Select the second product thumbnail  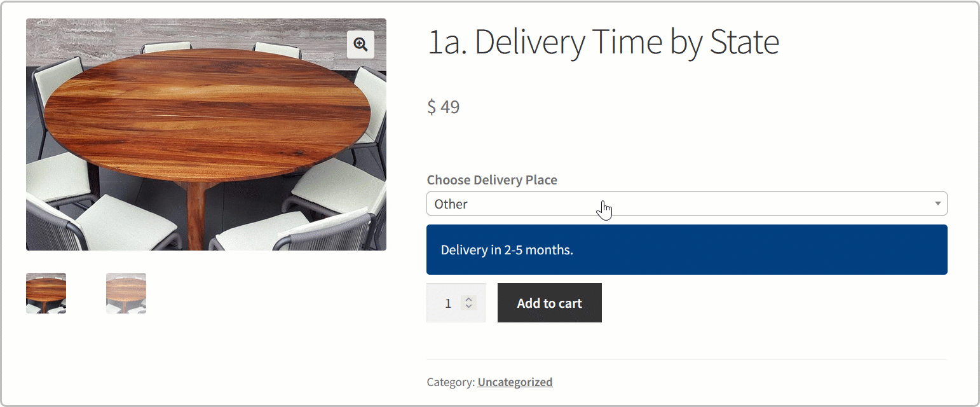[125, 293]
